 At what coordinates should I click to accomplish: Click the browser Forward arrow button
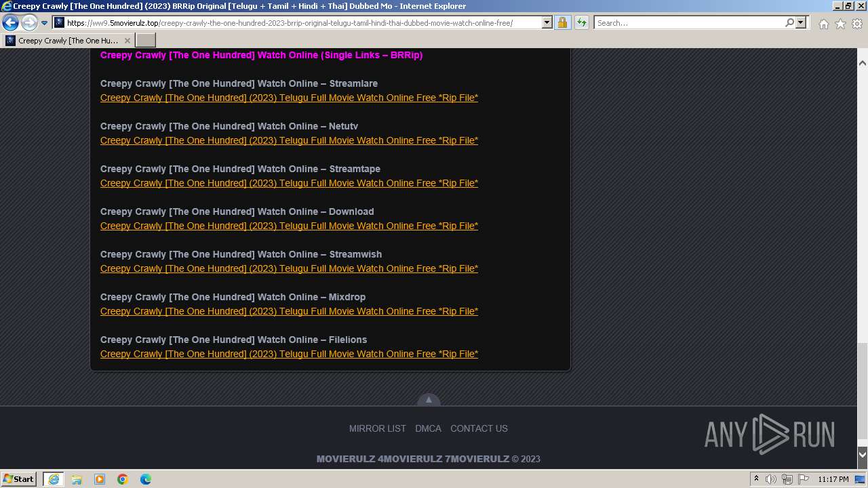pyautogui.click(x=29, y=22)
